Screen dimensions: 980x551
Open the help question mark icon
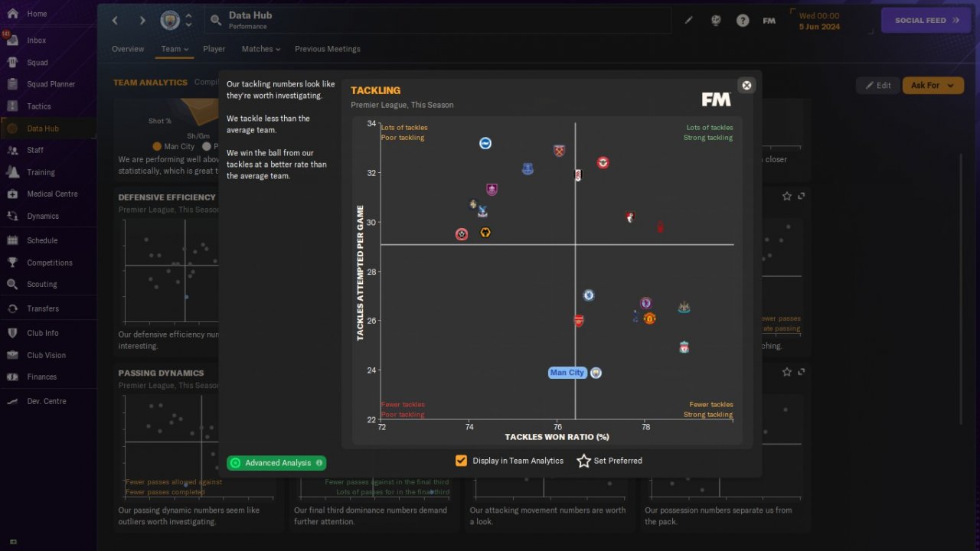pyautogui.click(x=743, y=21)
